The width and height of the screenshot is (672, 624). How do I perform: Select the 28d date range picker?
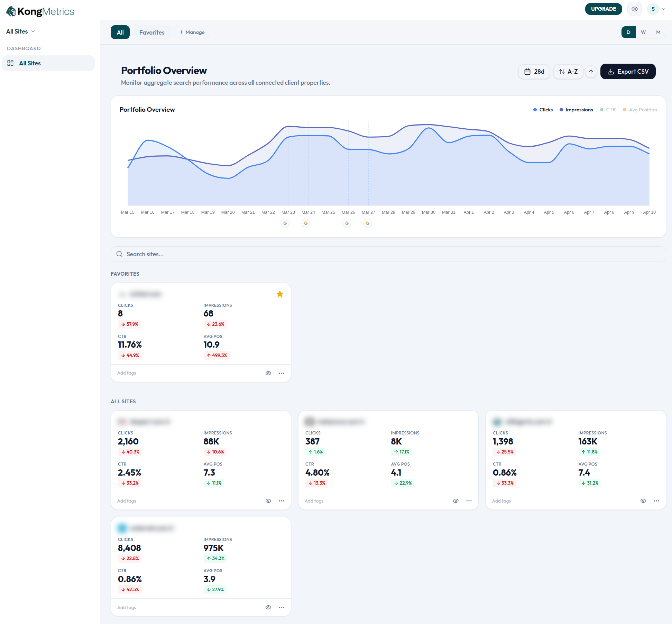tap(534, 72)
